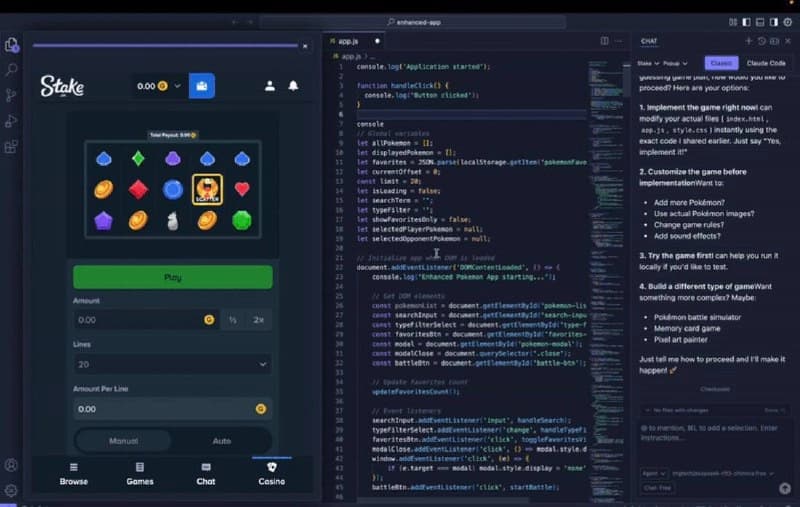The width and height of the screenshot is (800, 507).
Task: Open the model selection dropdown in chat
Action: click(x=722, y=473)
